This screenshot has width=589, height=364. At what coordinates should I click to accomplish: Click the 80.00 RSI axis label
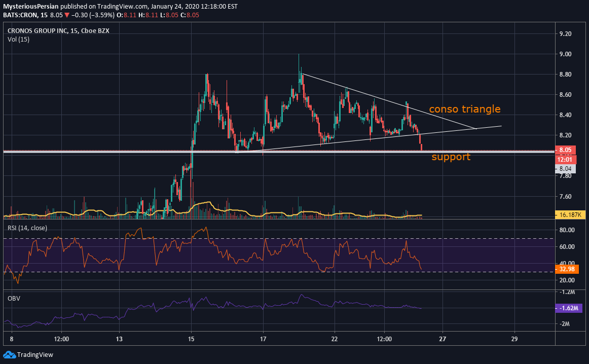point(567,230)
